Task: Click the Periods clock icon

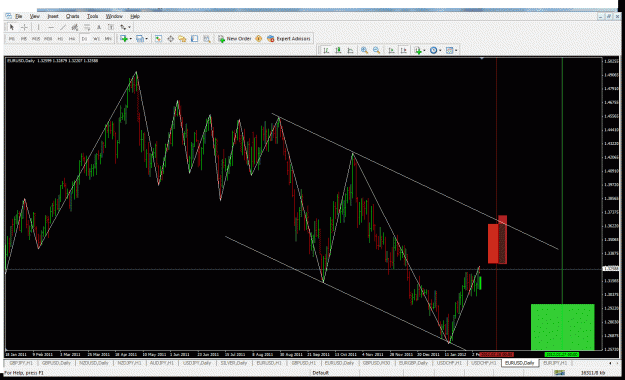Action: click(x=433, y=50)
